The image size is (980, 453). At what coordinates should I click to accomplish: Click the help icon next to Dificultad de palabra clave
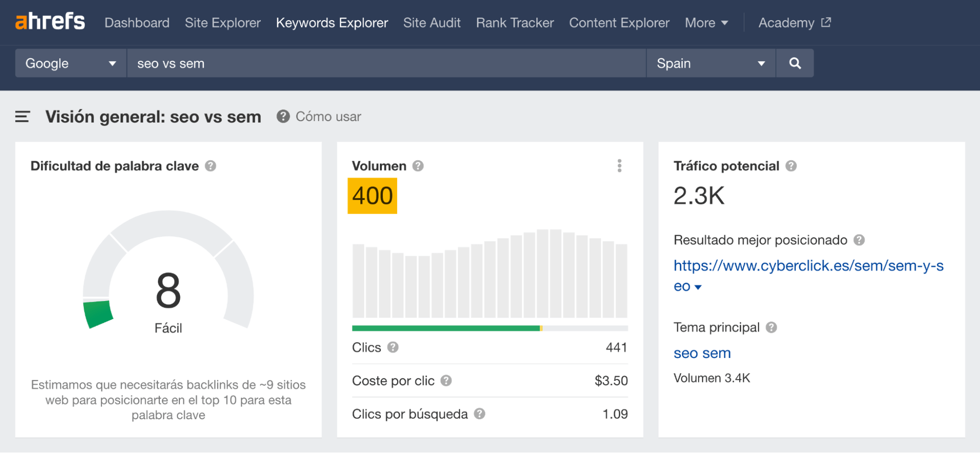click(211, 166)
